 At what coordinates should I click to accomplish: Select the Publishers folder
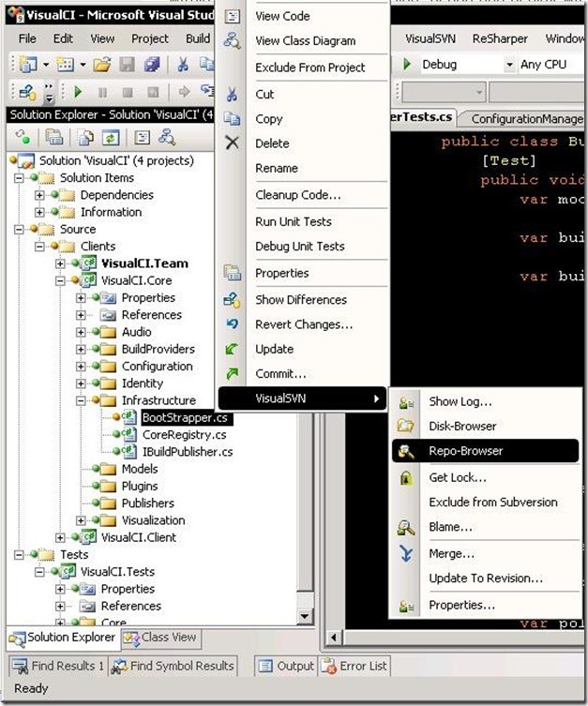pyautogui.click(x=147, y=503)
